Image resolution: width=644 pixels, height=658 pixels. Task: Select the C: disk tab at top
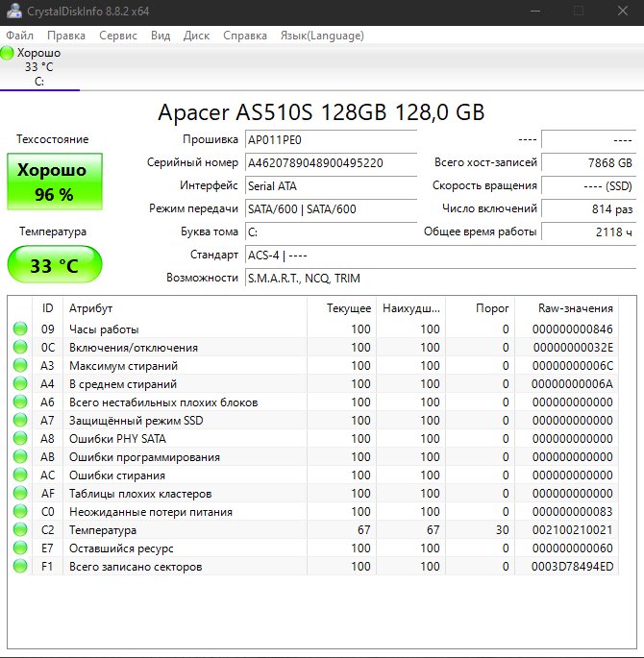pos(39,67)
